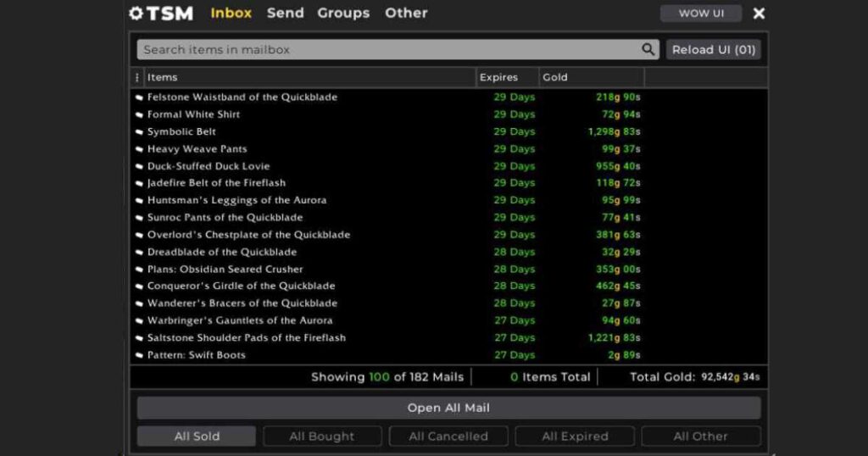
Task: Enable the All Expired filter
Action: [x=573, y=437]
